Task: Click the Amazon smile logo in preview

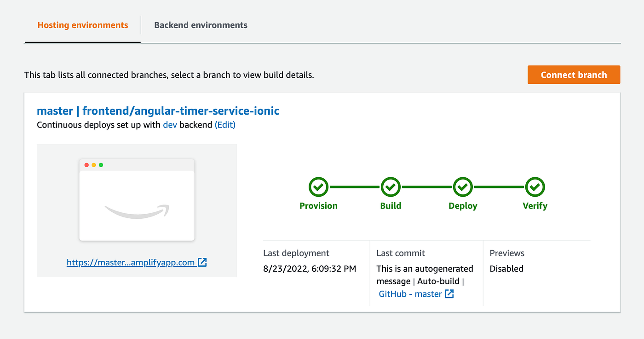Action: click(137, 211)
